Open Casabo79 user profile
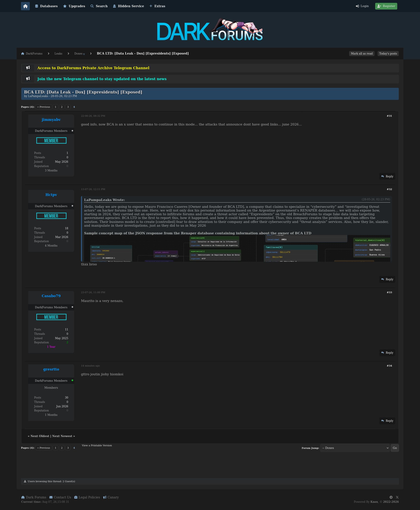This screenshot has width=420, height=510. tap(51, 296)
